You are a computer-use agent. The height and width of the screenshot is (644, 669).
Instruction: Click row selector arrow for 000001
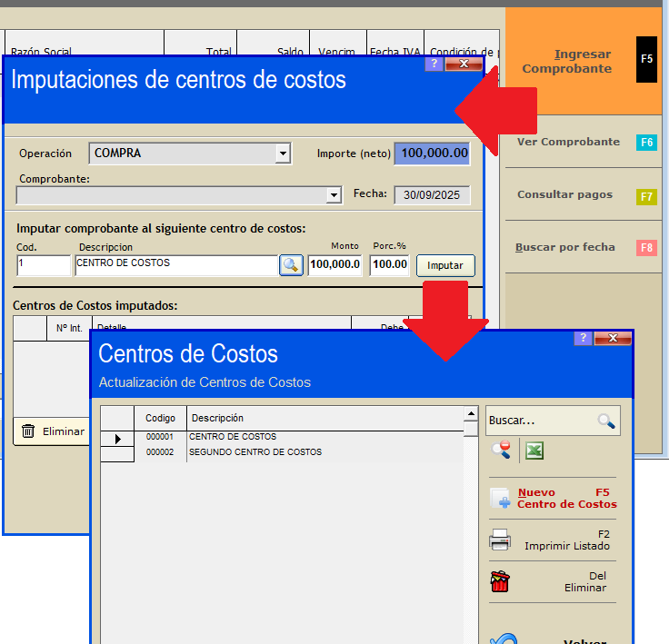[117, 439]
